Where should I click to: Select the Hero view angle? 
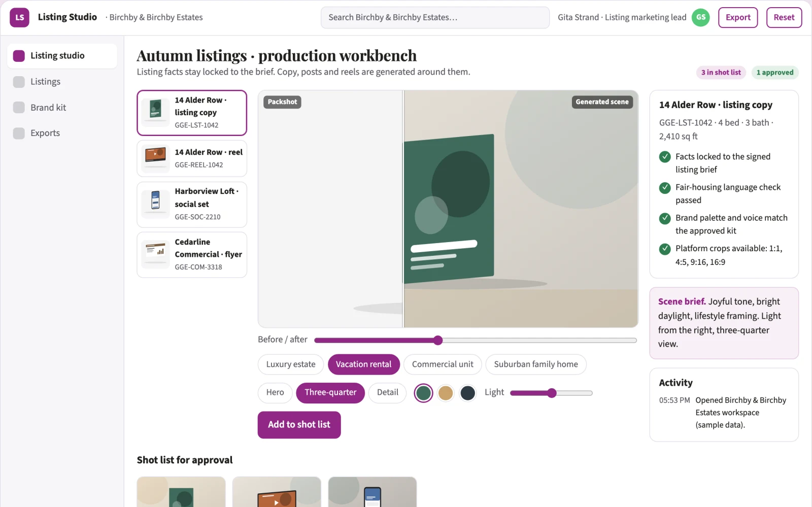(275, 393)
